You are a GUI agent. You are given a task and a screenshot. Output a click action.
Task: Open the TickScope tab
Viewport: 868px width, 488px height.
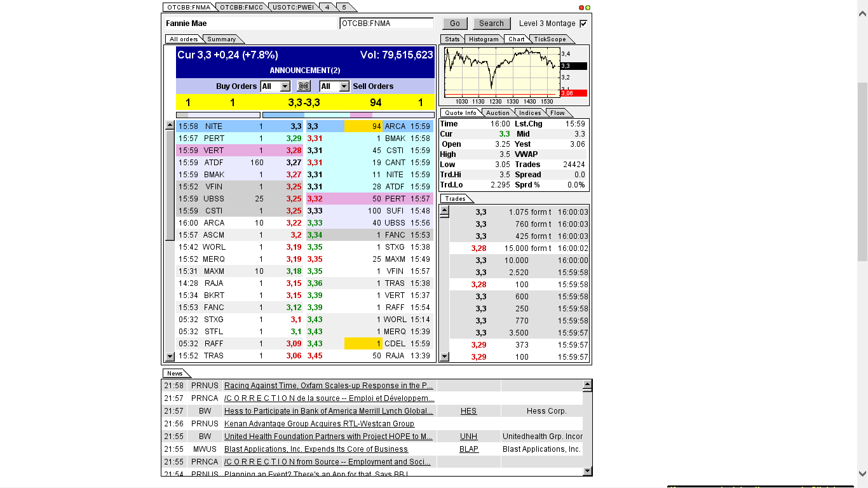tap(550, 39)
